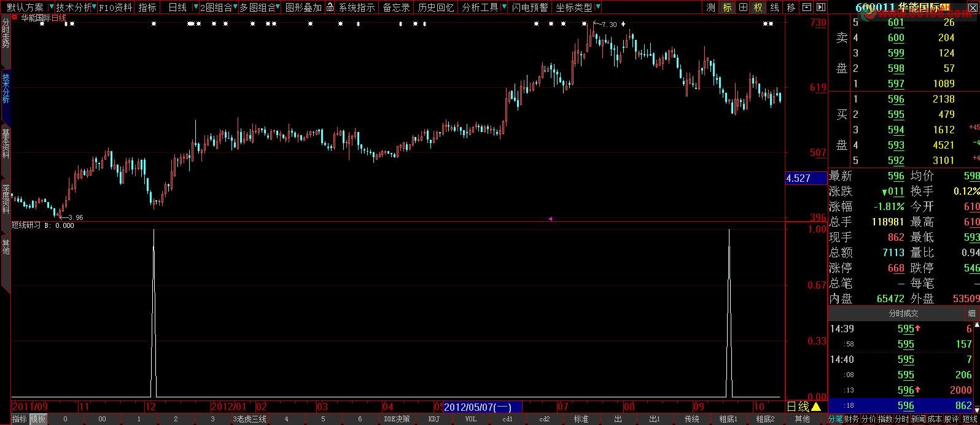This screenshot has height=425, width=980.
Task: Click 图形叠加 in the toolbar
Action: coord(304,7)
